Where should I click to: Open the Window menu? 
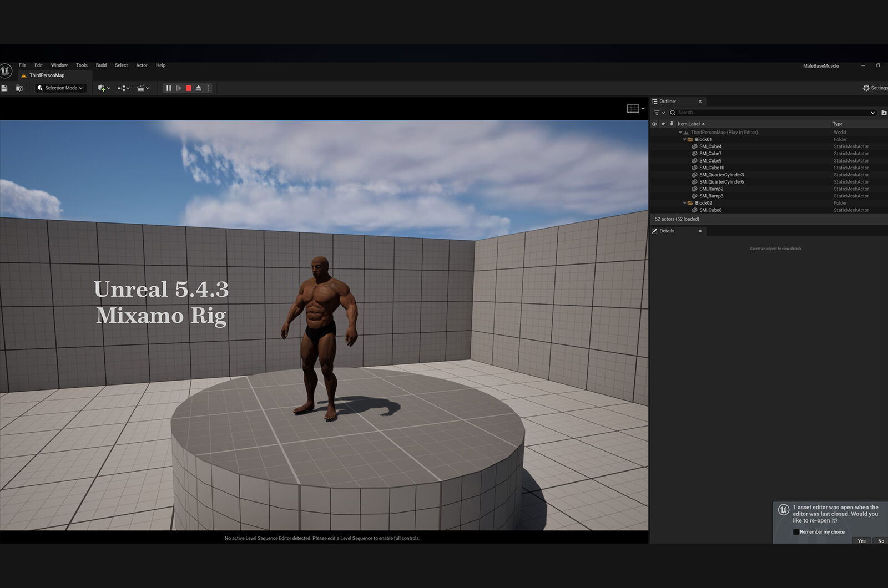[59, 65]
